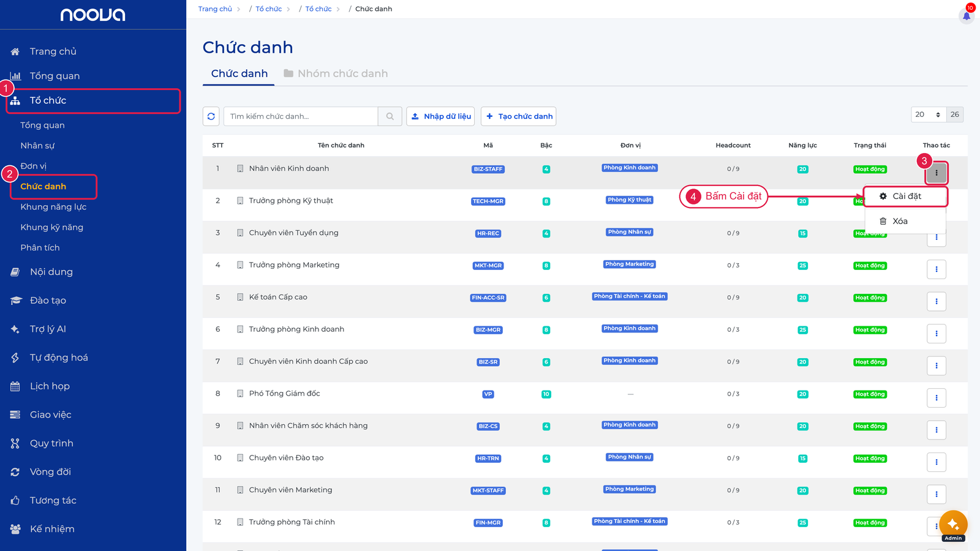Open the Trợ lý AI sidebar item
This screenshot has height=551, width=980.
click(48, 329)
